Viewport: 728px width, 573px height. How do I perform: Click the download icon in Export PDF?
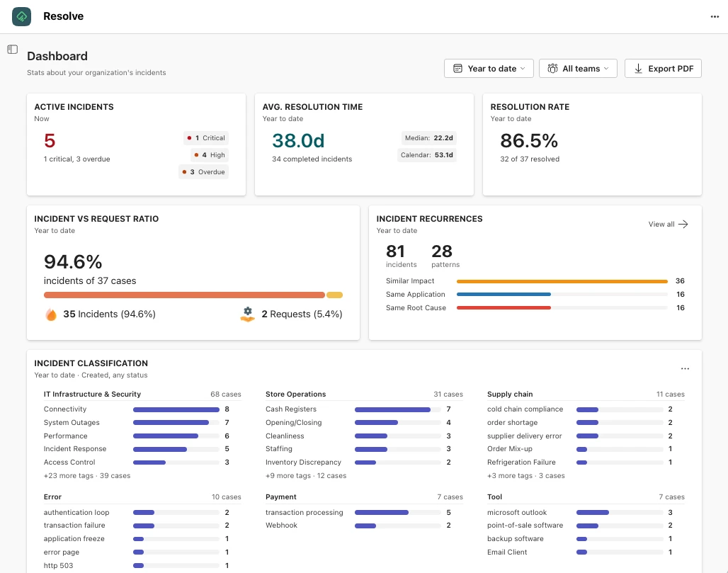638,69
